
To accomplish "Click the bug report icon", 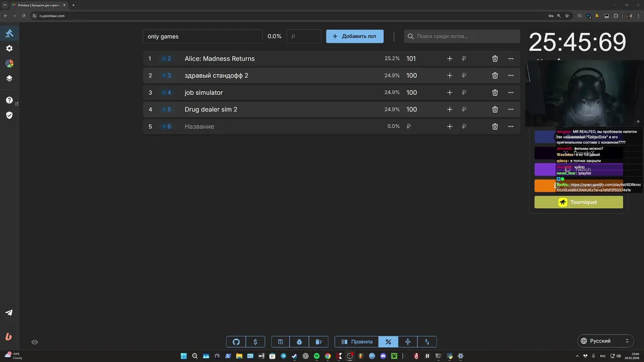I will click(x=299, y=342).
